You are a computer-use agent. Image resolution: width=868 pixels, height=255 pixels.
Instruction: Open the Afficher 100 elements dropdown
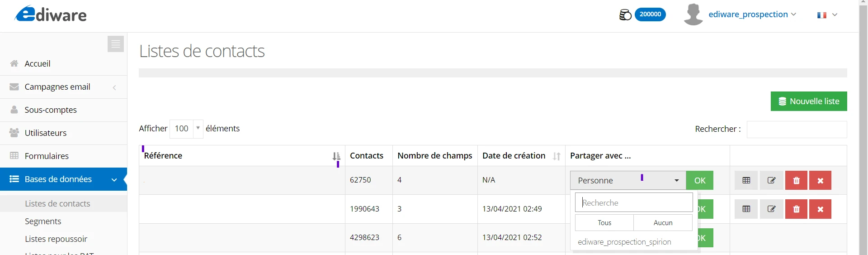click(x=186, y=129)
